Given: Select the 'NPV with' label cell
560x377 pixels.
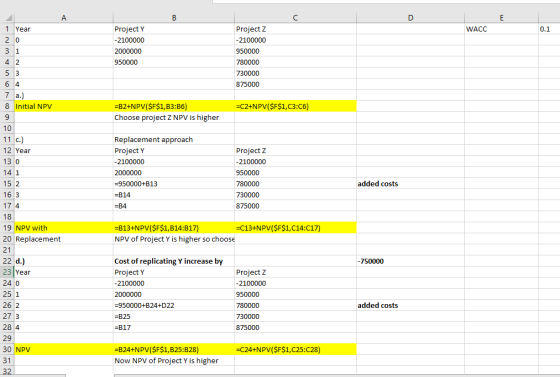Looking at the screenshot, I should point(64,228).
